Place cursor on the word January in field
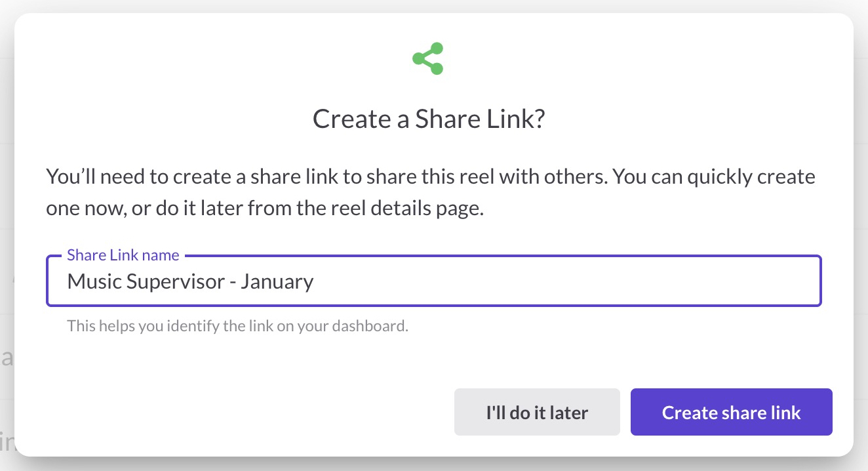 click(x=277, y=281)
